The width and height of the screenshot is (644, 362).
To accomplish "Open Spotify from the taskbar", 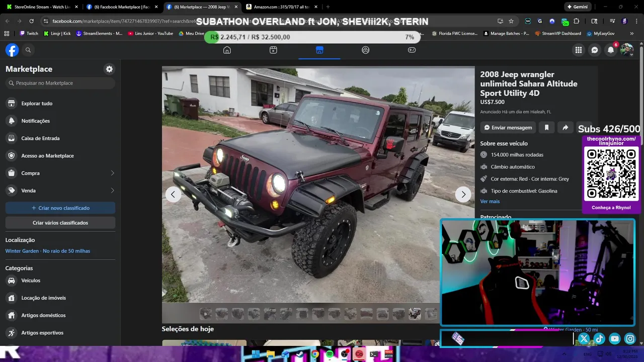I will click(330, 354).
